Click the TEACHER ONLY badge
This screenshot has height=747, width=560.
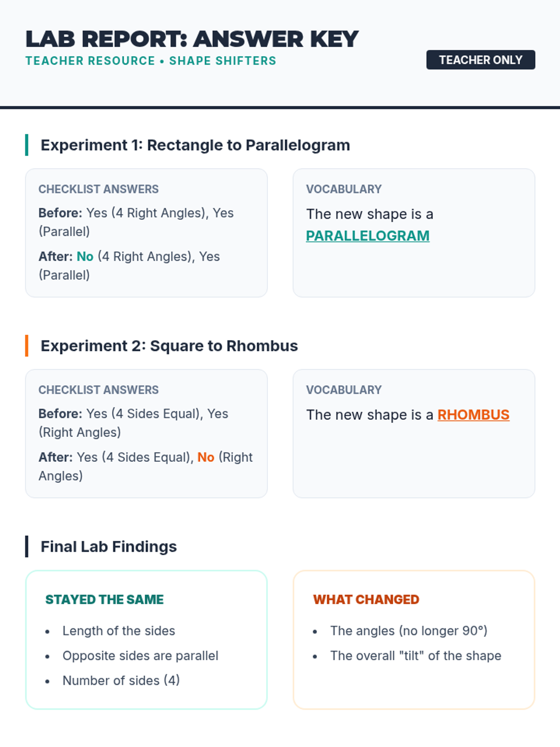coord(480,60)
